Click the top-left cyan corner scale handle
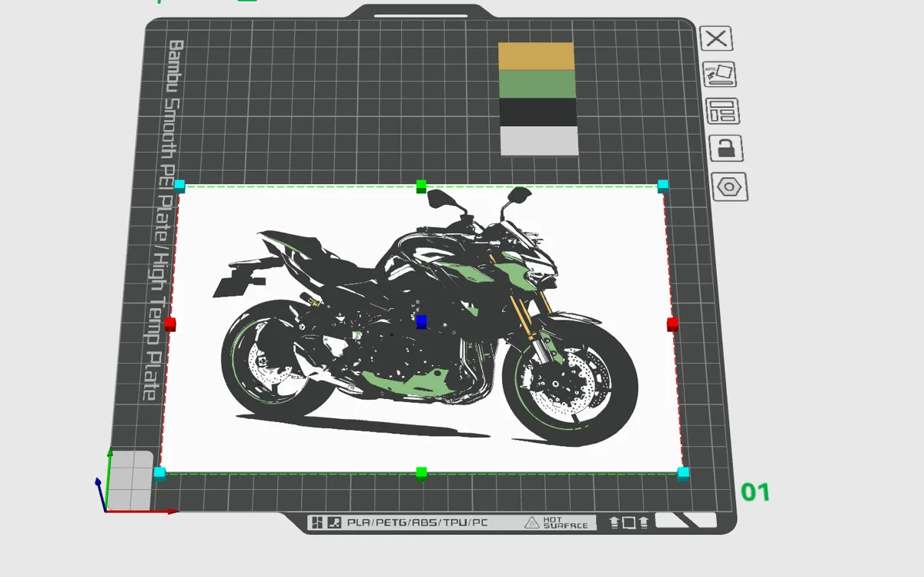The width and height of the screenshot is (924, 577). (180, 186)
